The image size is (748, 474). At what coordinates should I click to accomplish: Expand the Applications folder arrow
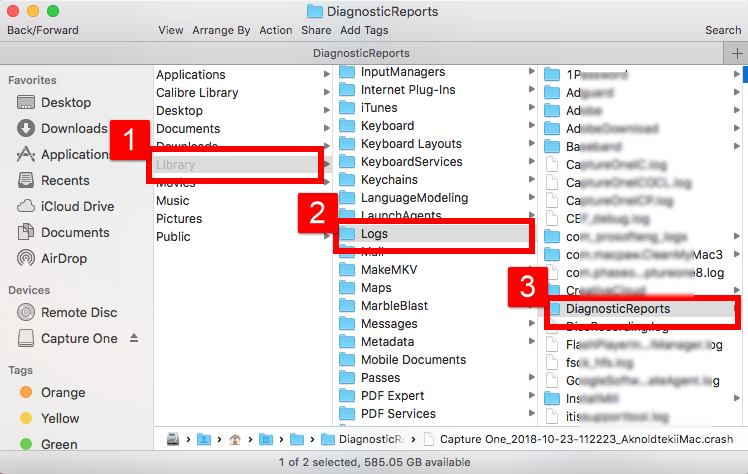coord(326,75)
